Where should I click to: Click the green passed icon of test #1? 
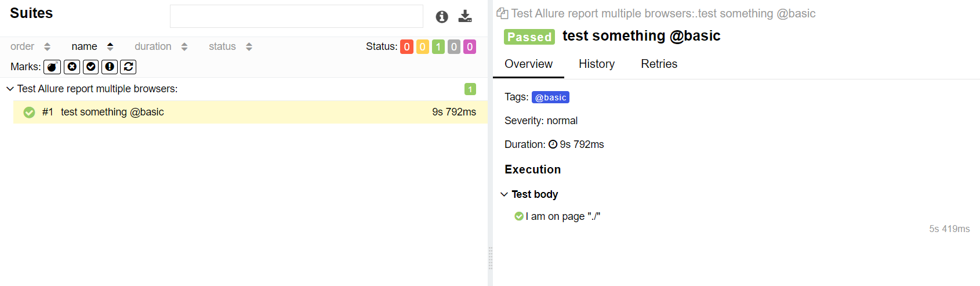[x=29, y=112]
